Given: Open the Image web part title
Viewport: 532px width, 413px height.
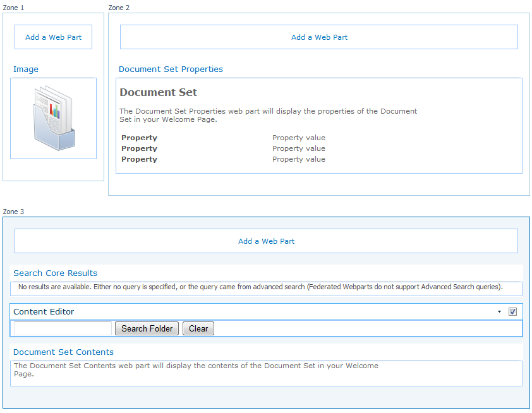Looking at the screenshot, I should click(26, 69).
